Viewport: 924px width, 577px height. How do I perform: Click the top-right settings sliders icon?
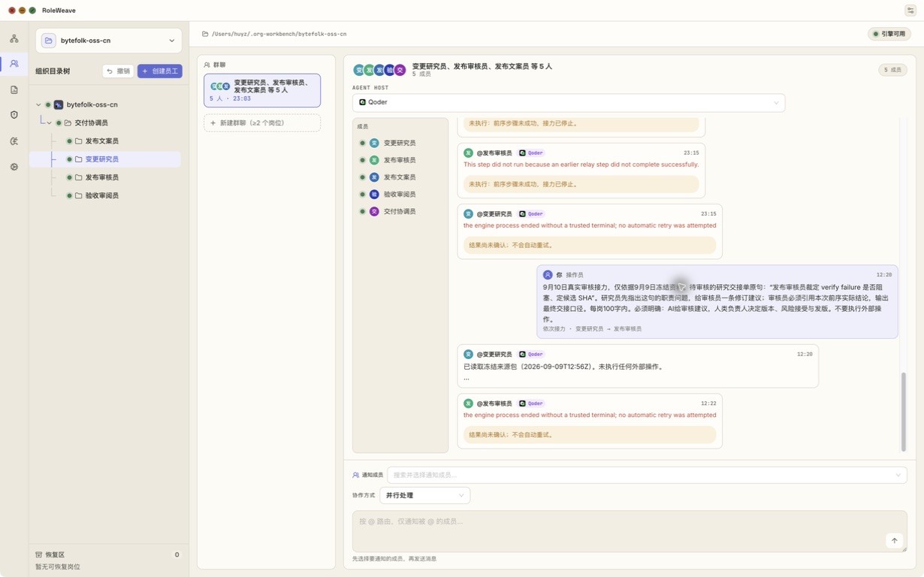910,11
